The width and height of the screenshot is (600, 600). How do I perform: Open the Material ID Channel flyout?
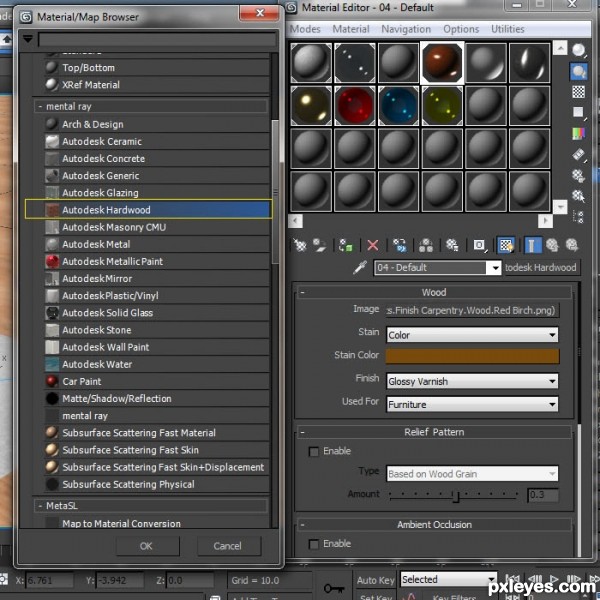[479, 245]
